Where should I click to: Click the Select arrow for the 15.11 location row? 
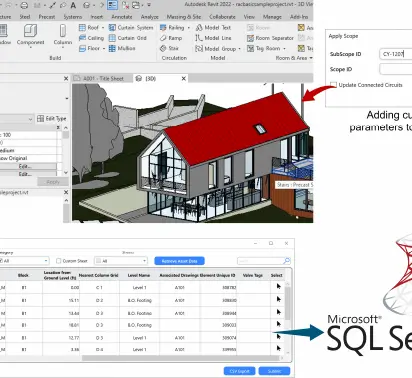(279, 299)
